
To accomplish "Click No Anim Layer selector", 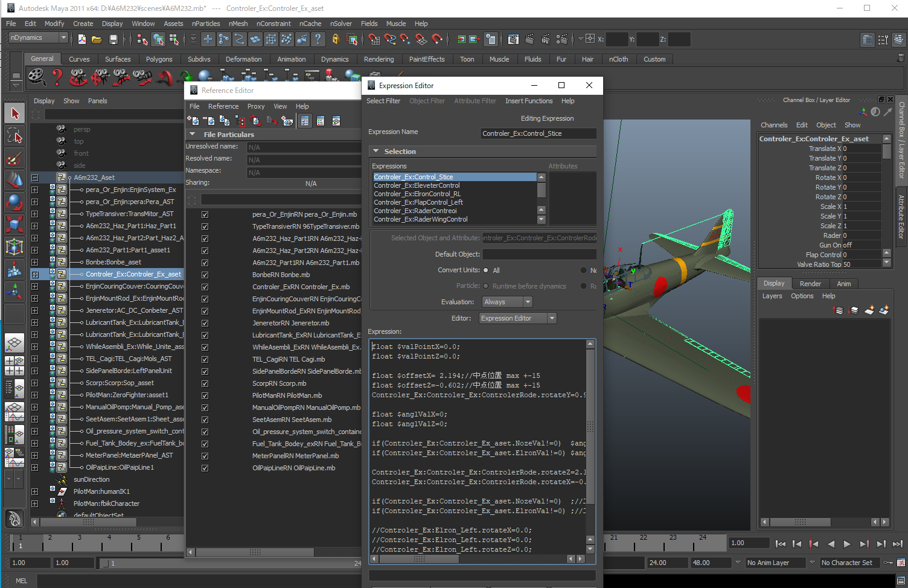I will click(775, 563).
